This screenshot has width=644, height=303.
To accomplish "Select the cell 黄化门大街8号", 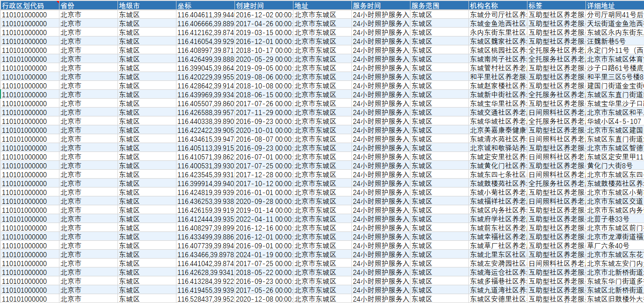I will pyautogui.click(x=615, y=166).
